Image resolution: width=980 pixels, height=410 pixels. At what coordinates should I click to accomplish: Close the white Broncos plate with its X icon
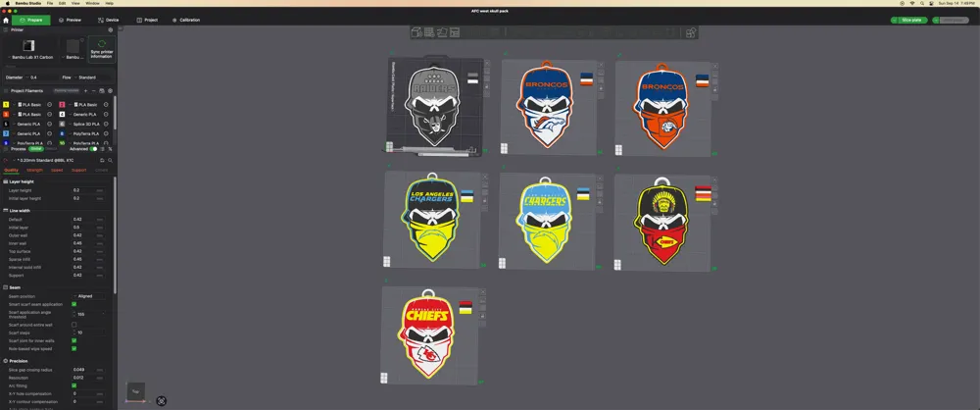tap(601, 65)
